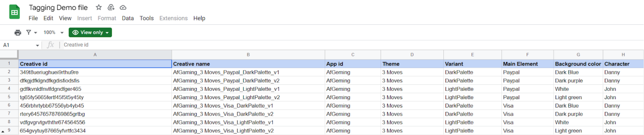Select Visa cell in row 6
The image size is (644, 135).
pyautogui.click(x=527, y=106)
